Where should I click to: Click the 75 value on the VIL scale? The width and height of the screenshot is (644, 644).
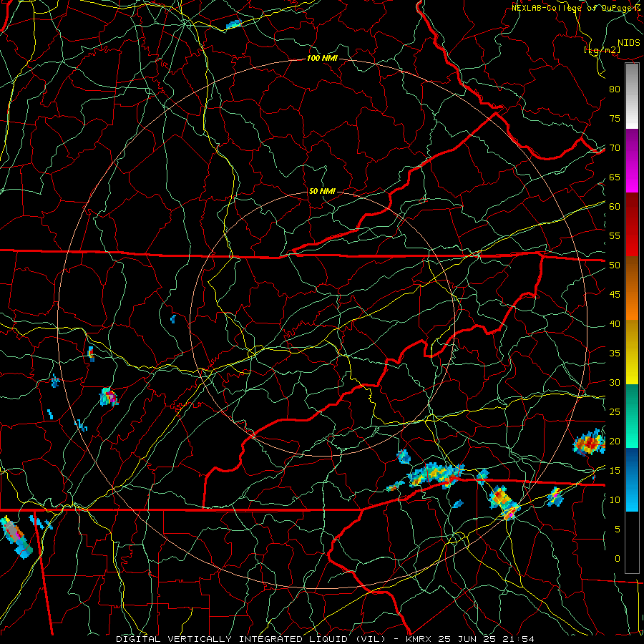(x=615, y=119)
